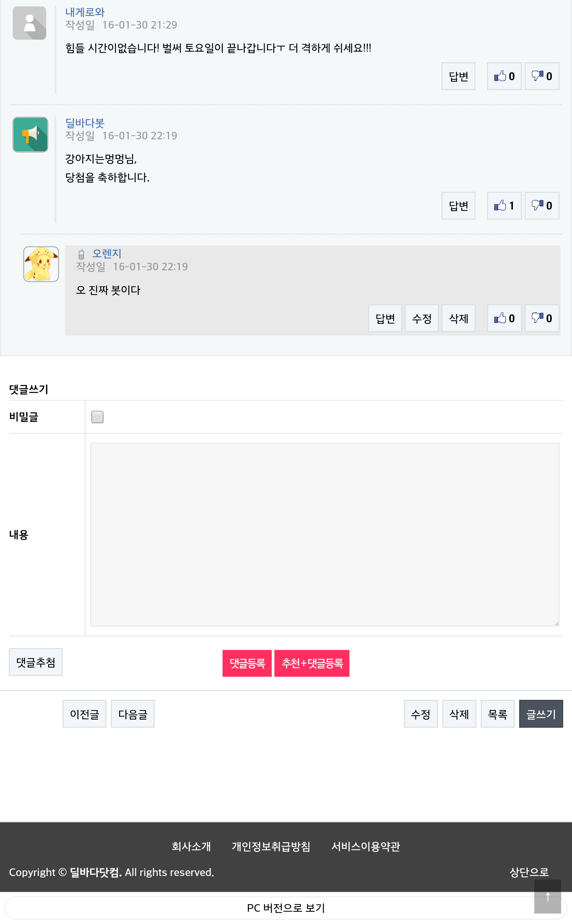
Task: Upvote the 오렌지 reply comment
Action: (x=504, y=318)
